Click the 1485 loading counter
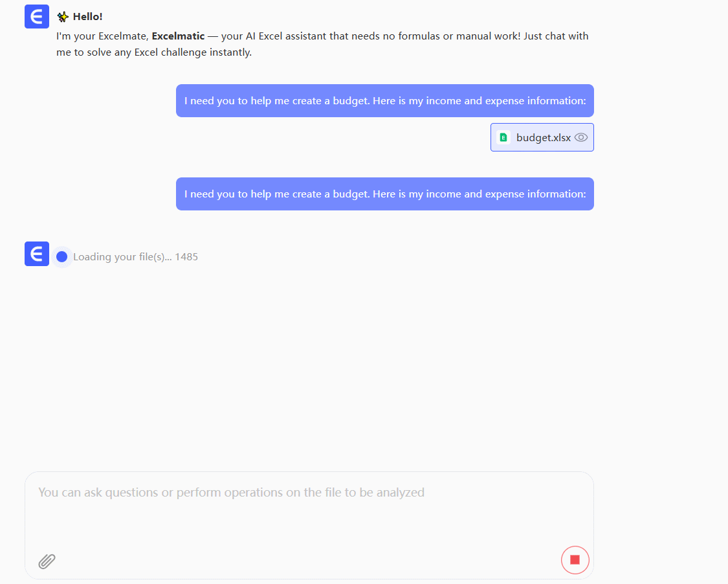The image size is (728, 584). point(186,257)
